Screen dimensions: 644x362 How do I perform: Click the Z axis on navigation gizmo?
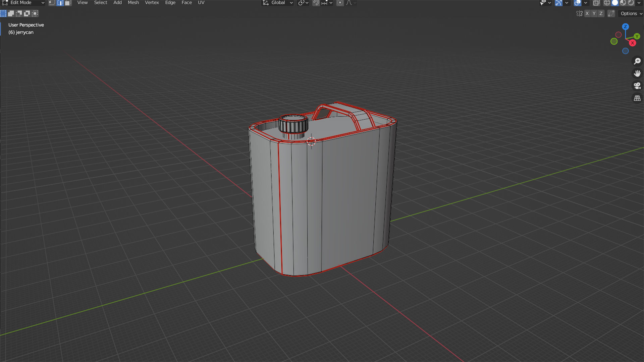(626, 26)
